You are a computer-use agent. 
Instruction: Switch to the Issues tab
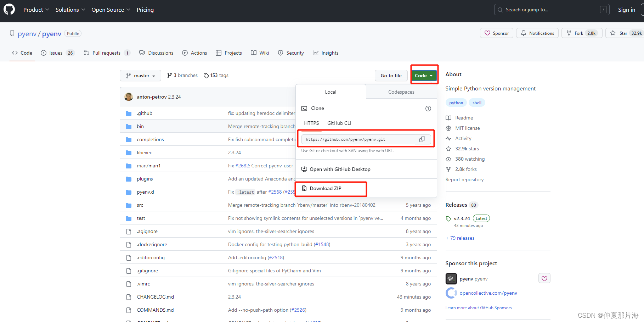click(x=57, y=53)
